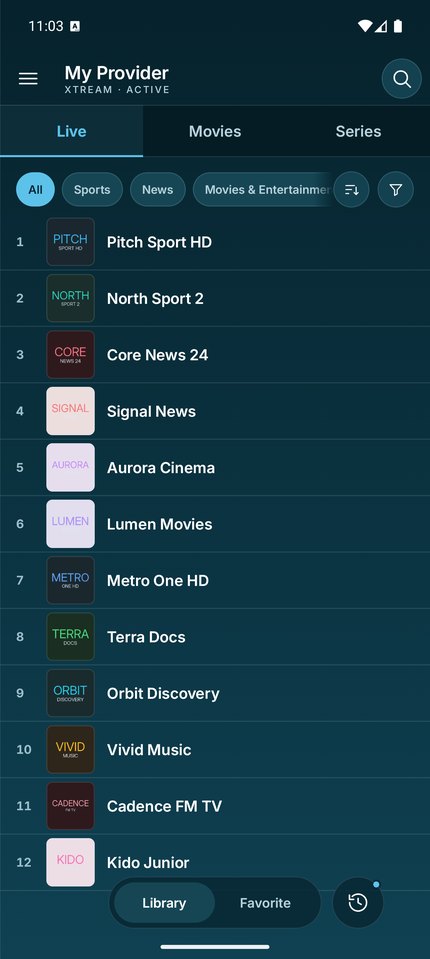Play channel Cadence FM TV
Image resolution: width=430 pixels, height=959 pixels.
215,806
